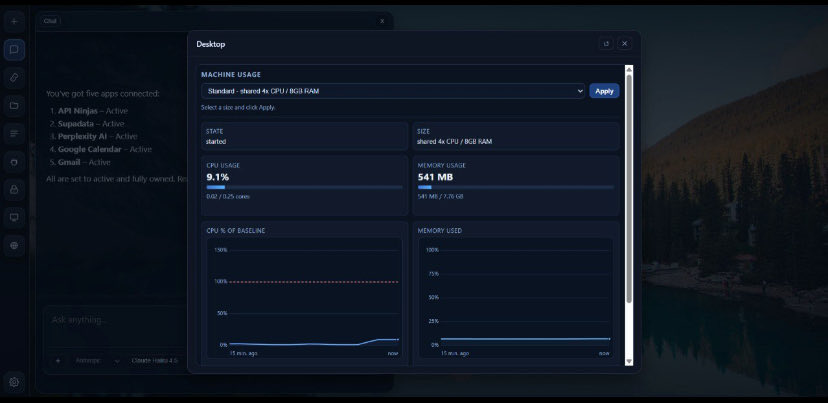Click the 'started' state value
The image size is (828, 403).
tap(216, 142)
